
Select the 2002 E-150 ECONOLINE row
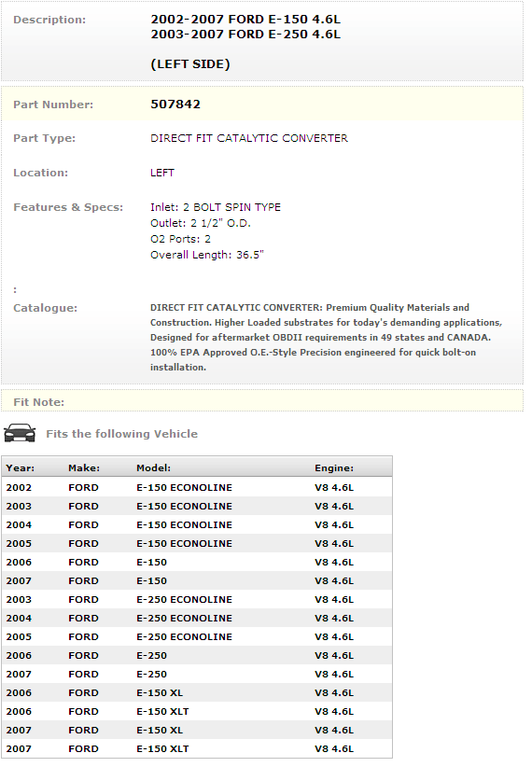[x=197, y=487]
